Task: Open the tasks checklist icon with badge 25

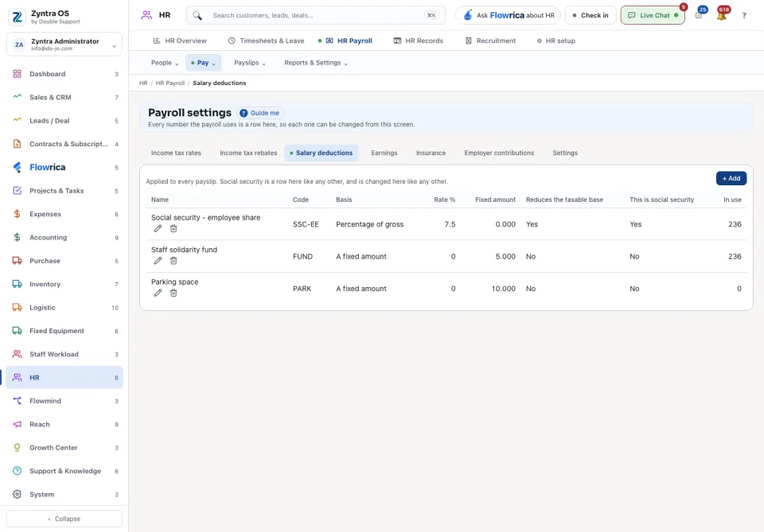Action: 699,15
